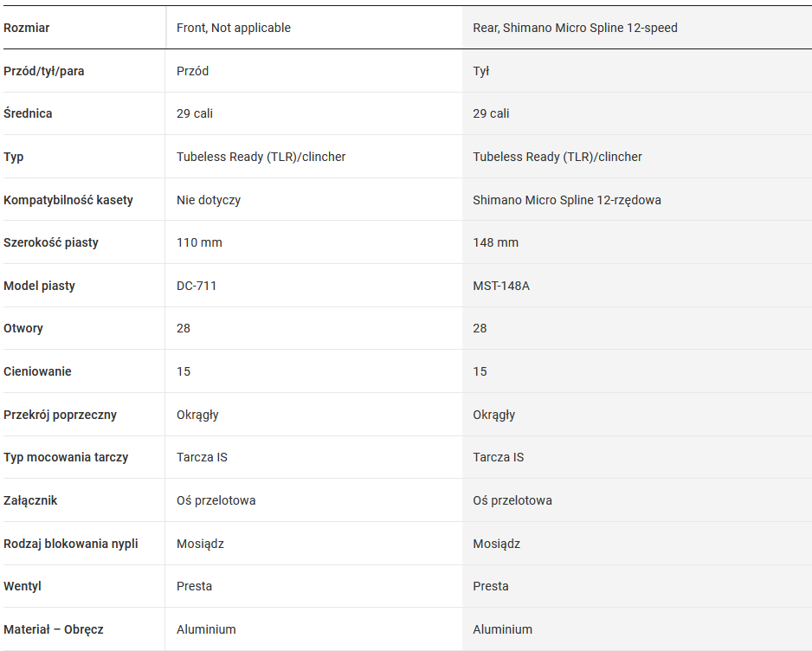Select the "Otwory" row label
The image size is (812, 651).
point(23,328)
